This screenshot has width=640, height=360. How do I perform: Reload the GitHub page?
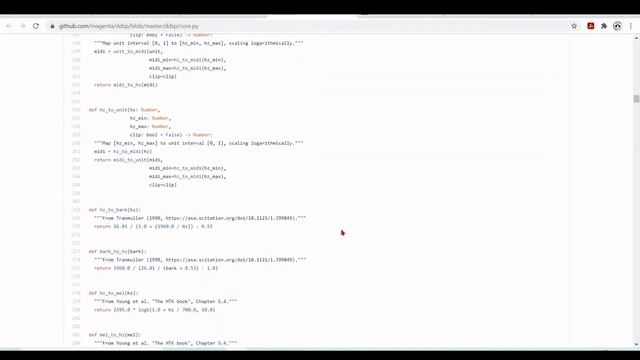[36, 26]
